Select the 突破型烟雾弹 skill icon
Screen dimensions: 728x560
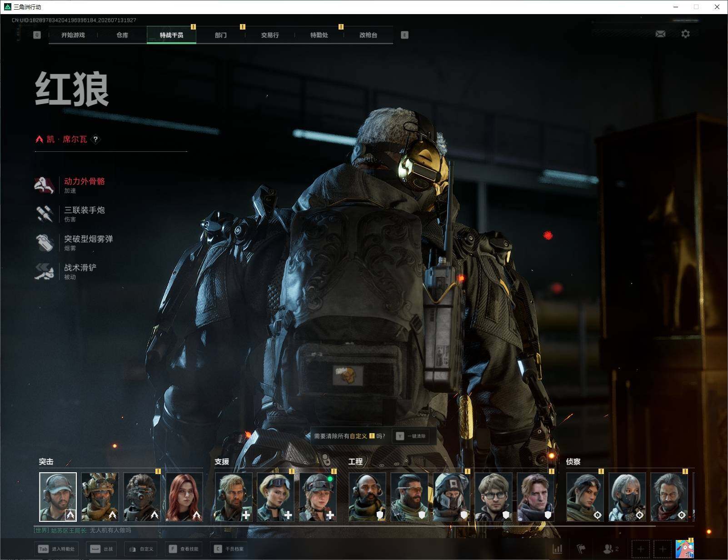(x=45, y=242)
